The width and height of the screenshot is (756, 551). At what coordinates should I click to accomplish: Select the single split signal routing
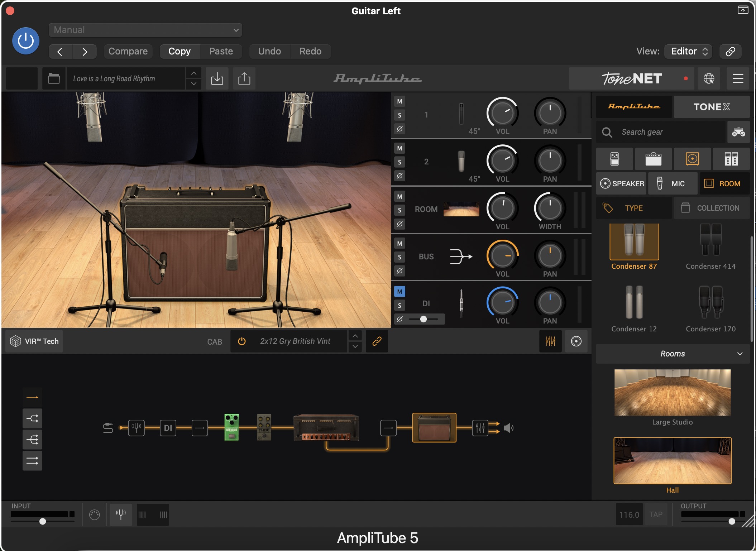point(32,418)
